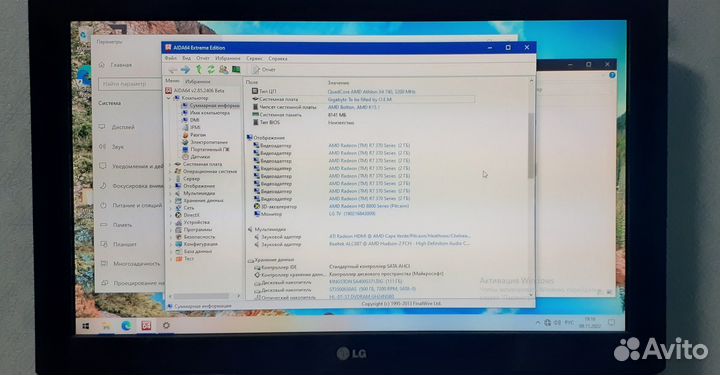Select Имя компьютера in the tree

coord(209,113)
